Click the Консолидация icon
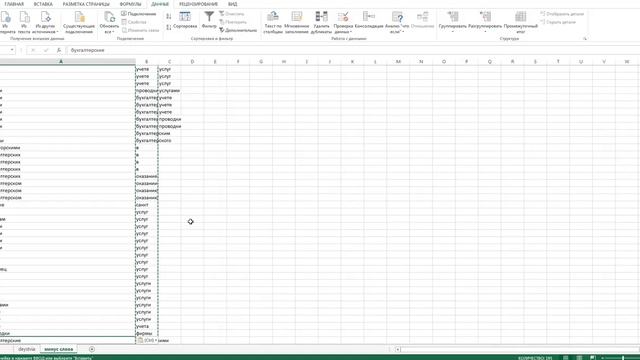Screen dimensions: 640x360 click(x=369, y=20)
